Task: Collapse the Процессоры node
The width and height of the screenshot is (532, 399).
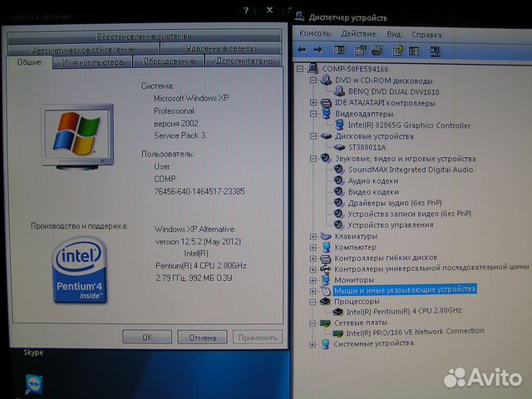Action: [x=313, y=302]
